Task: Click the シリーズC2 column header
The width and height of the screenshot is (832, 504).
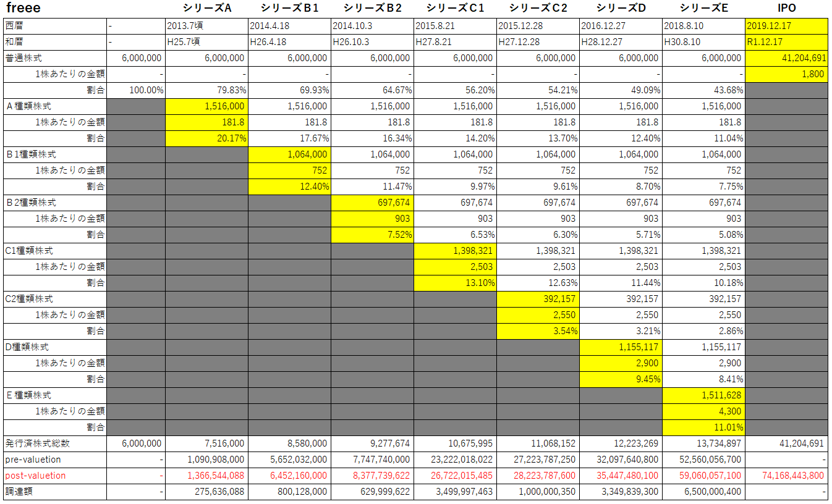Action: 538,9
